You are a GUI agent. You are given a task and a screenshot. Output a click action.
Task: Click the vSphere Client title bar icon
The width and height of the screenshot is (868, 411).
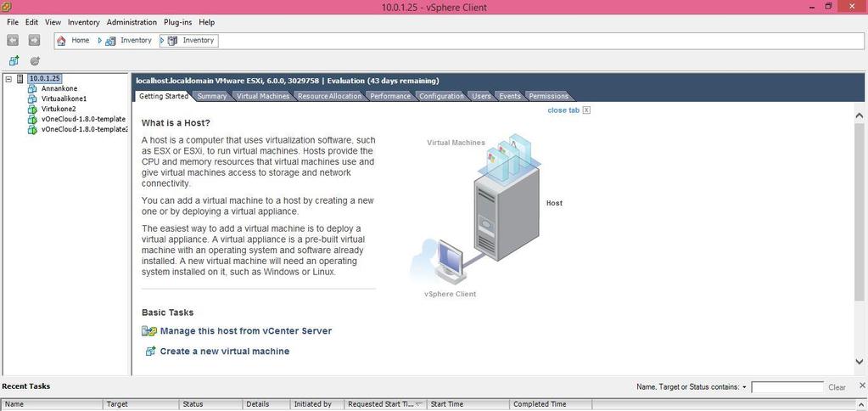pyautogui.click(x=7, y=7)
